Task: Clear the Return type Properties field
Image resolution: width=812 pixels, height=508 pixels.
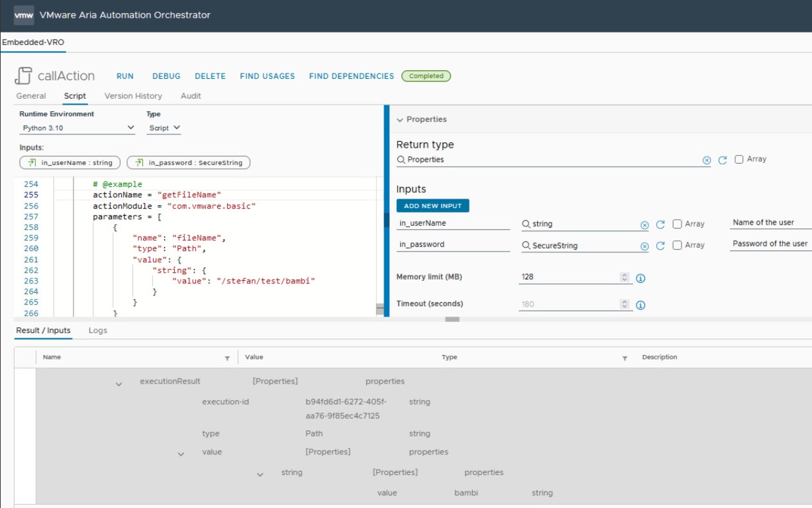Action: coord(706,160)
